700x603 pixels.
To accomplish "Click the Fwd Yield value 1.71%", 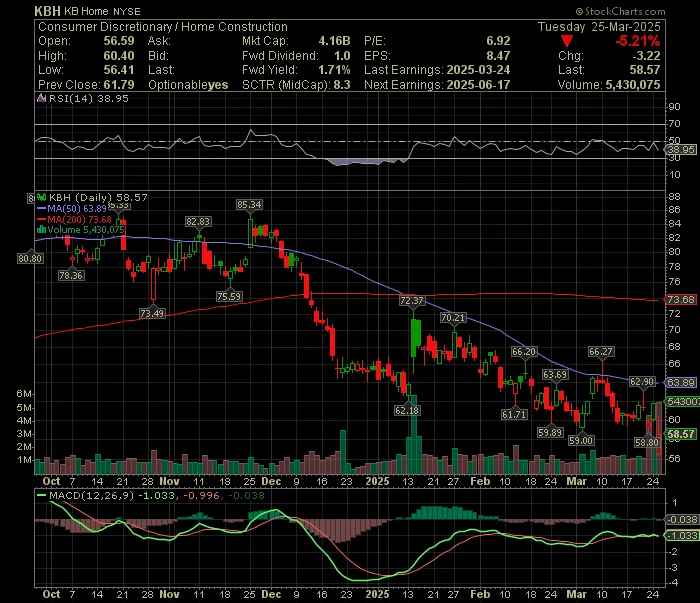I will pos(334,70).
